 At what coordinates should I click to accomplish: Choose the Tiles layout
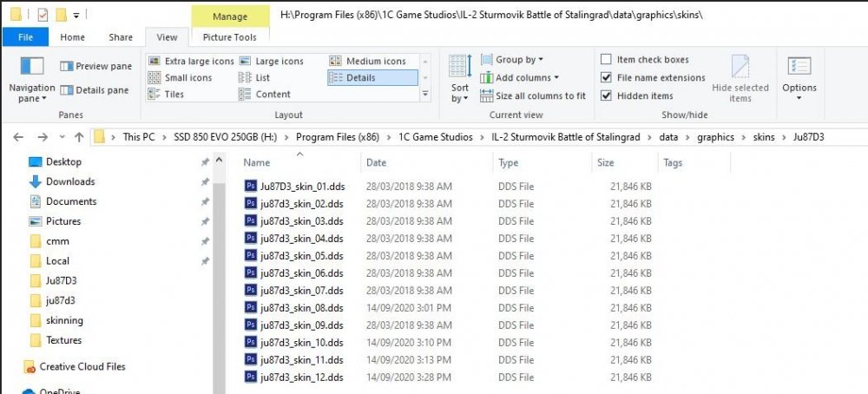point(166,94)
